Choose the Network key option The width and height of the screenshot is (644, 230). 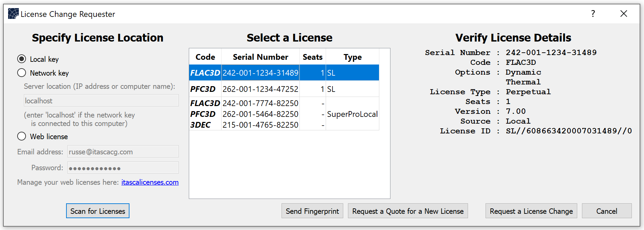coord(22,73)
